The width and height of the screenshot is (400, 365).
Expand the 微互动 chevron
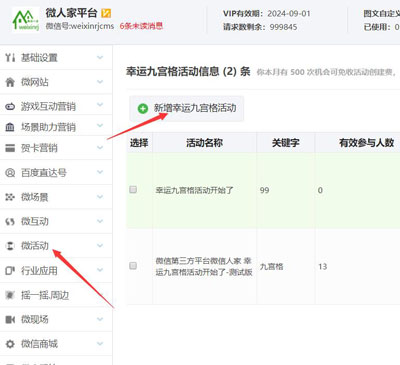pos(100,221)
